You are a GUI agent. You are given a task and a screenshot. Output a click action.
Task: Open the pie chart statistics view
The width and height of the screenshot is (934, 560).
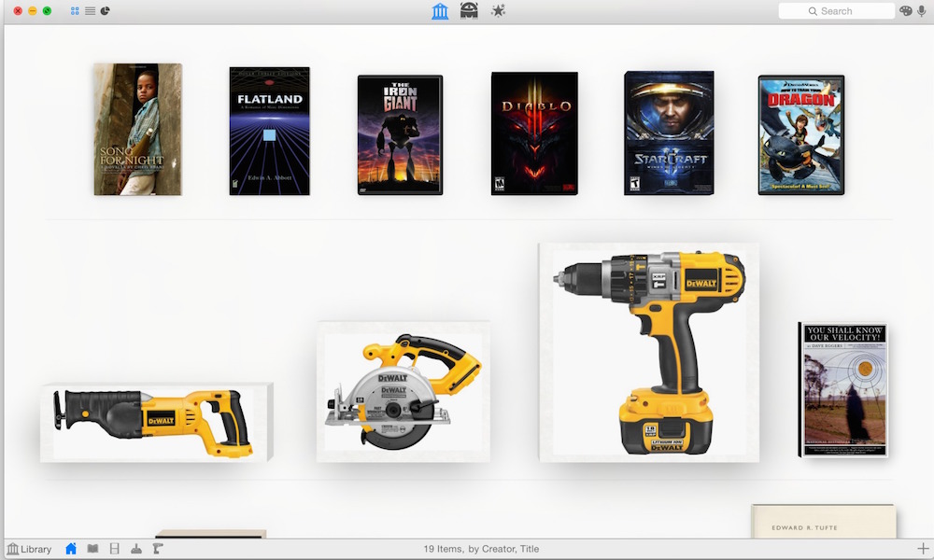(x=105, y=11)
